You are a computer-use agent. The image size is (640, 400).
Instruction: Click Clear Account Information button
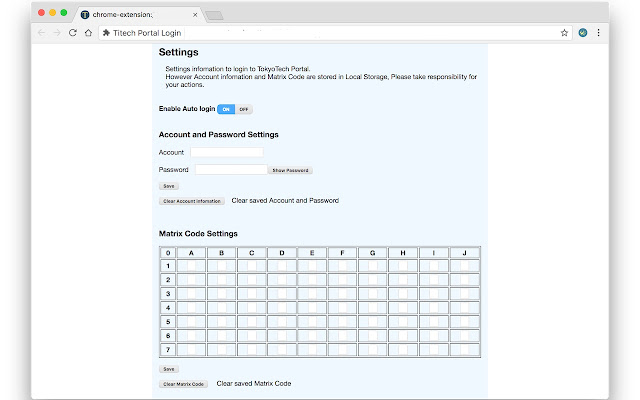pos(191,201)
